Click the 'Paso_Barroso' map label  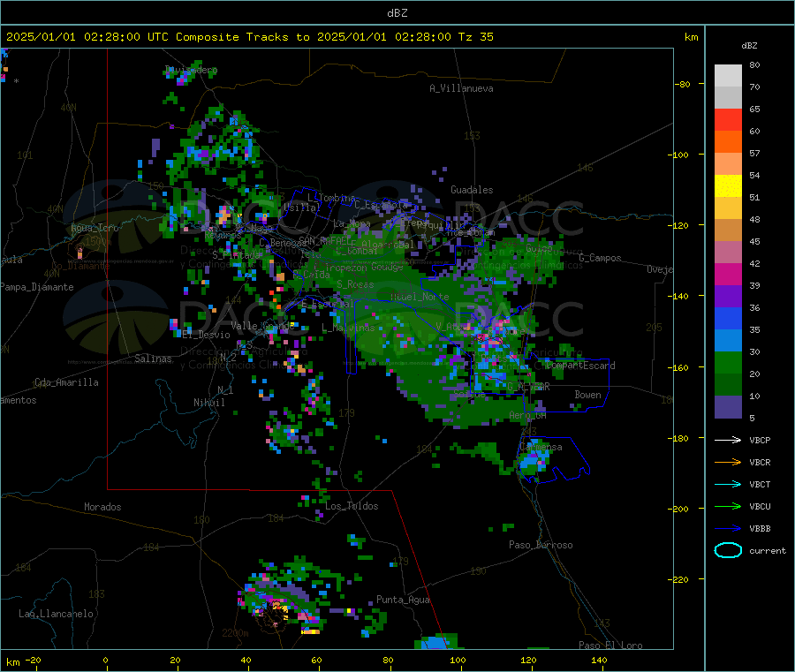[x=541, y=546]
